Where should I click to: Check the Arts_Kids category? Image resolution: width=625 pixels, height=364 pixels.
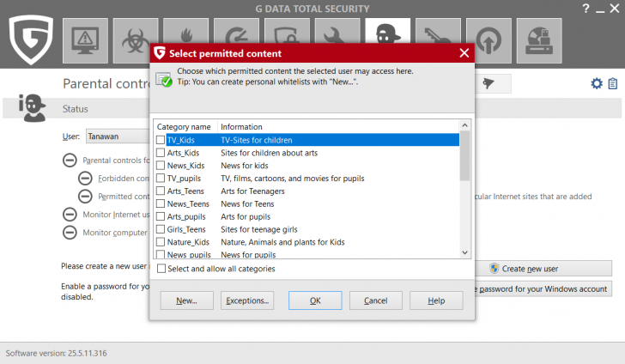pos(161,153)
